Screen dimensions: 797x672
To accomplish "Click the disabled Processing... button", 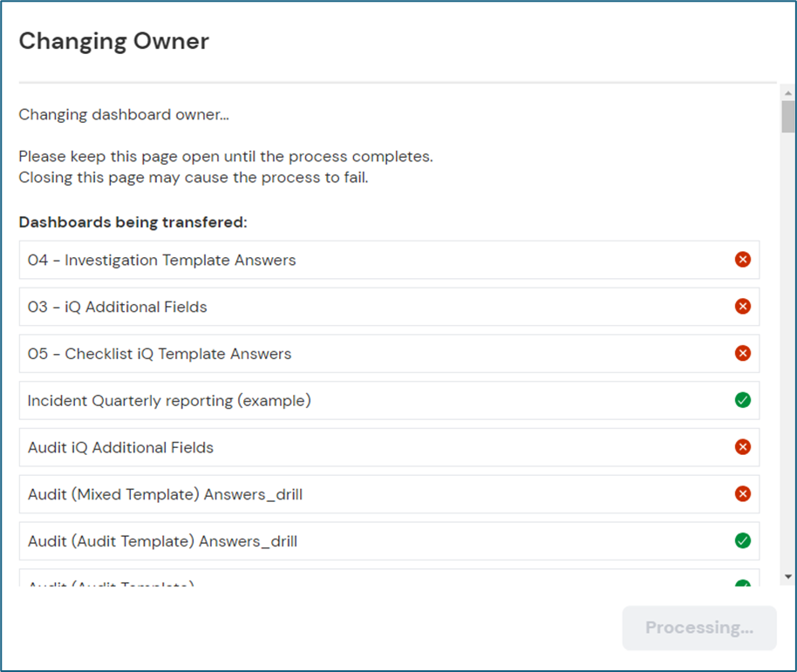I will [698, 628].
